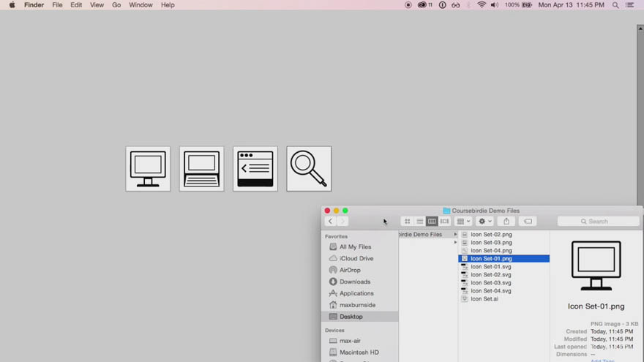Select column view in Finder toolbar
This screenshot has height=362, width=644.
[432, 221]
